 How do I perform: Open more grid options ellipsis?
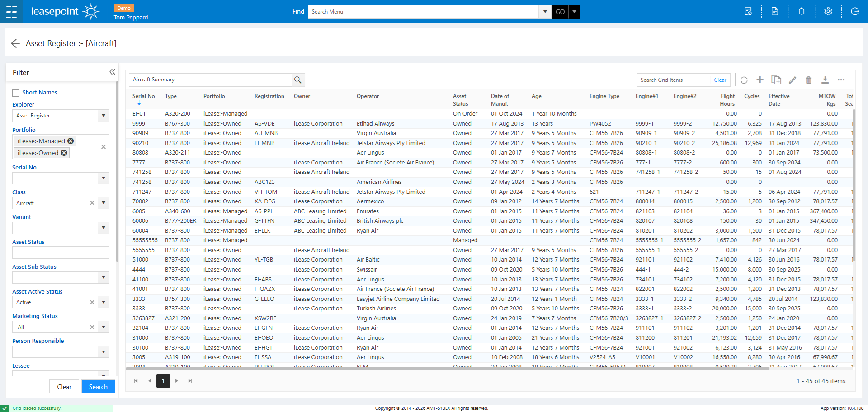tap(841, 80)
